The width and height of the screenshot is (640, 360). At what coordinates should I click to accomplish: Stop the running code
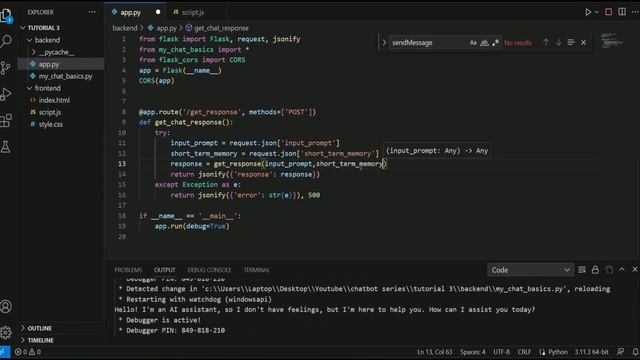click(x=609, y=12)
